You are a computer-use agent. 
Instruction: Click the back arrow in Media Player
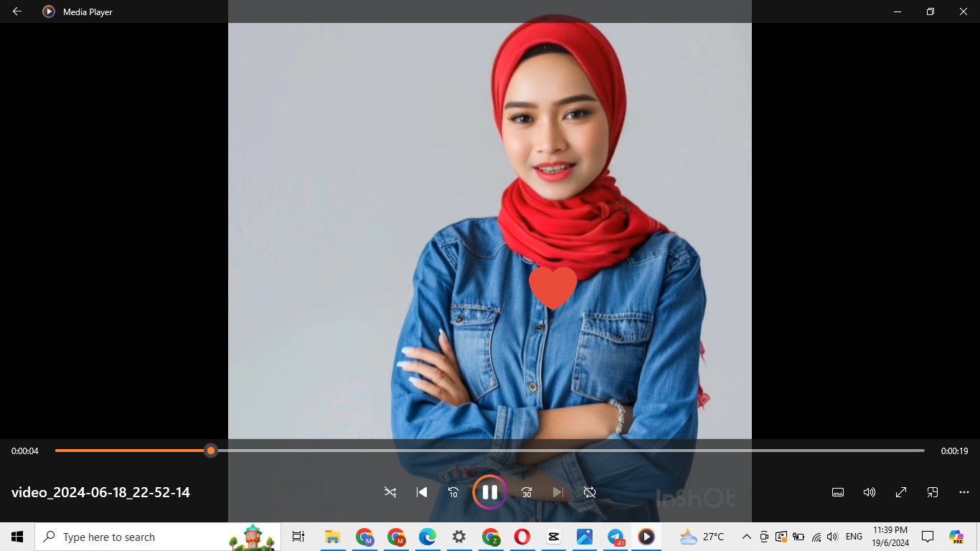pos(17,11)
